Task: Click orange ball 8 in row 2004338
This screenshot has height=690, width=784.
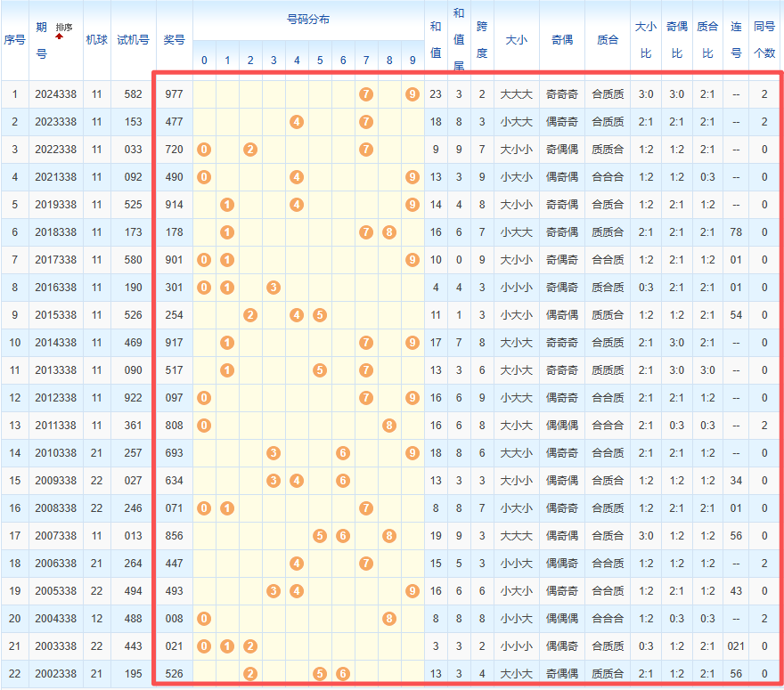Action: click(x=389, y=618)
